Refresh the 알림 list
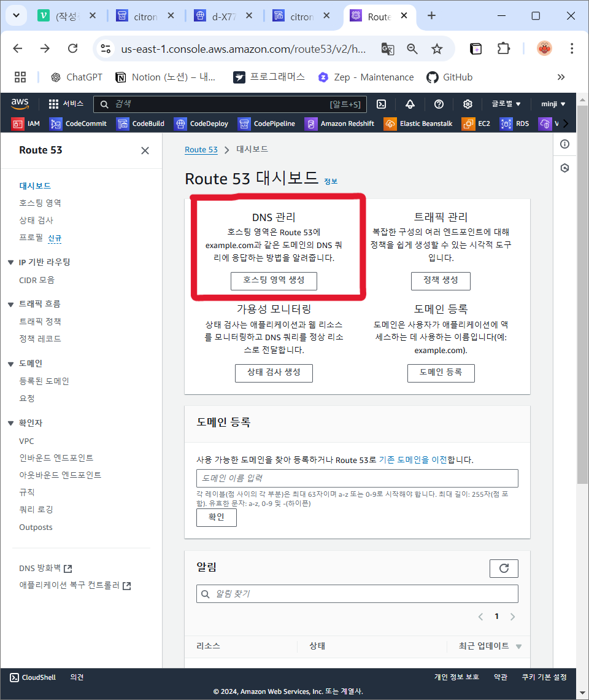 (x=504, y=569)
